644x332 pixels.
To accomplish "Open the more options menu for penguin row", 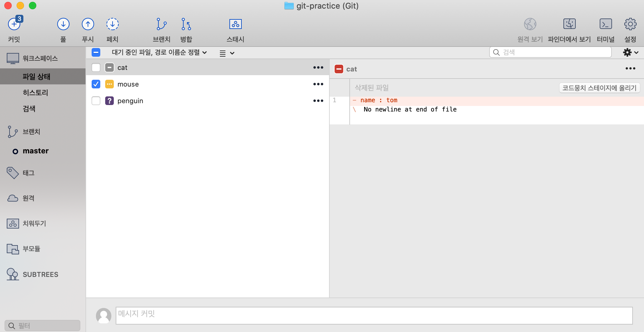I will point(318,101).
